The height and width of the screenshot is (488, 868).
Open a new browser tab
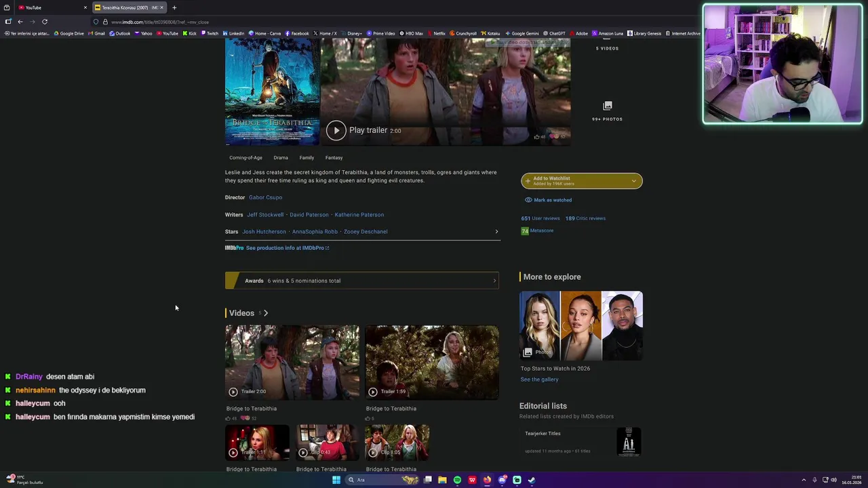174,7
